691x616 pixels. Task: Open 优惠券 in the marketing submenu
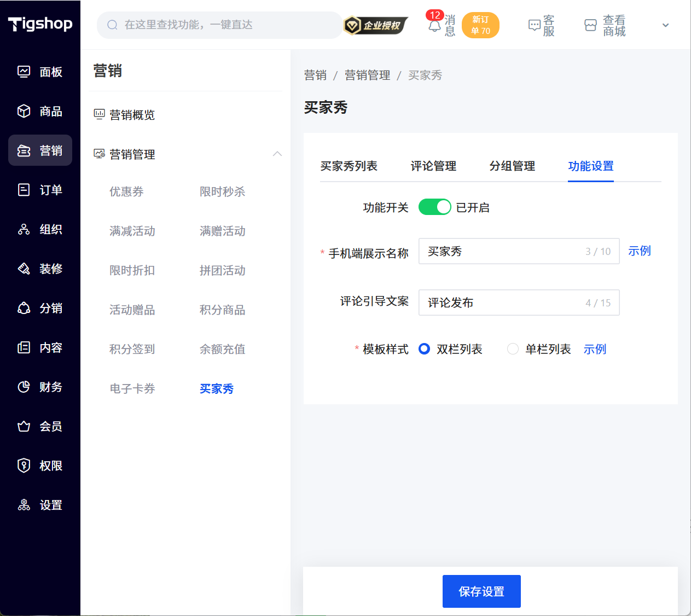tap(126, 191)
